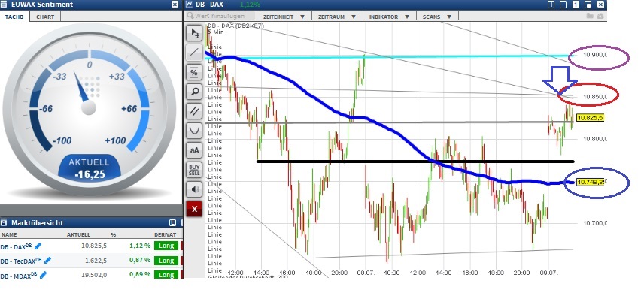Click the number 1 chart layout icon
644x296 pixels.
click(x=576, y=5)
